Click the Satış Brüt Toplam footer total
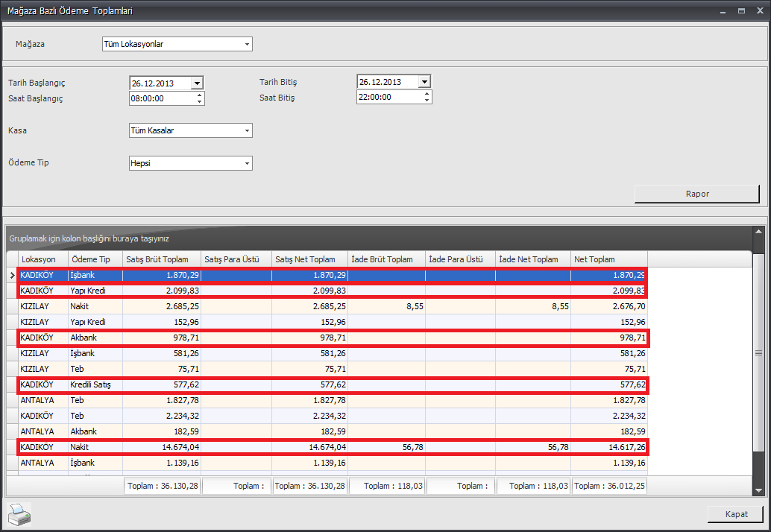Image resolution: width=771 pixels, height=532 pixels. click(163, 486)
